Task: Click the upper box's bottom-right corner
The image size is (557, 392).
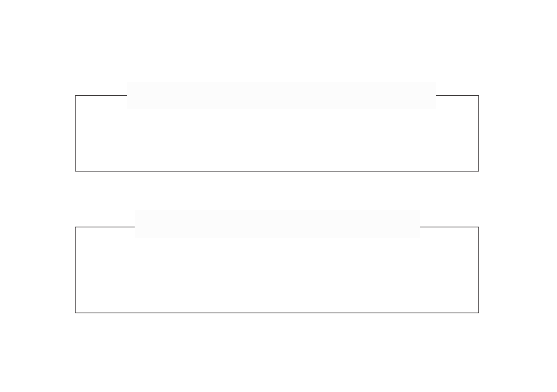Action: point(478,171)
